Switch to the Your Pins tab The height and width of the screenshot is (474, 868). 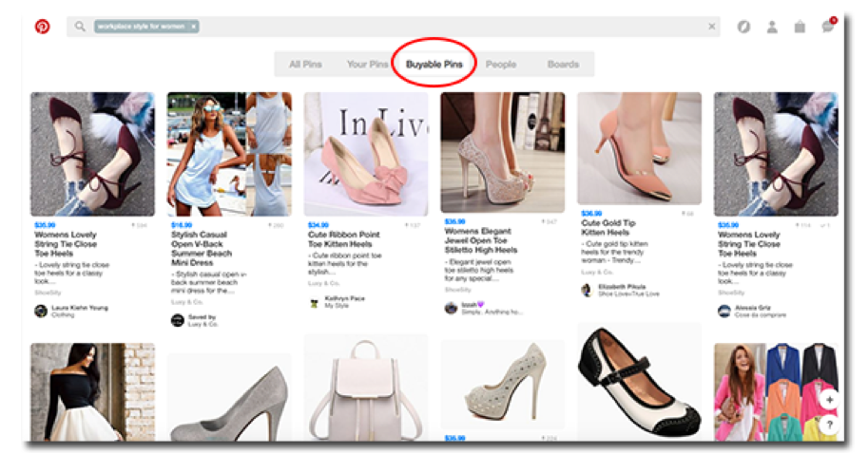(x=366, y=65)
